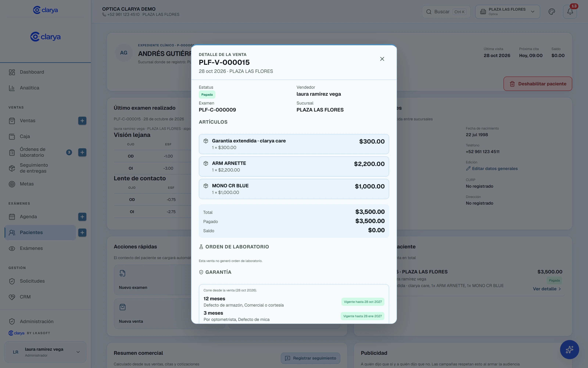Screen dimensions: 588x368
Task: Click the clarya logo in sidebar header
Action: (x=45, y=10)
